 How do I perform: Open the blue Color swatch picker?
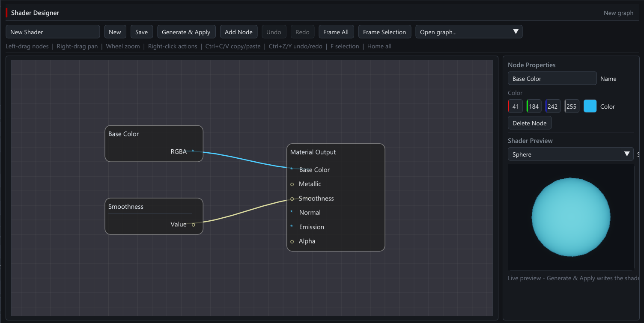[x=590, y=106]
